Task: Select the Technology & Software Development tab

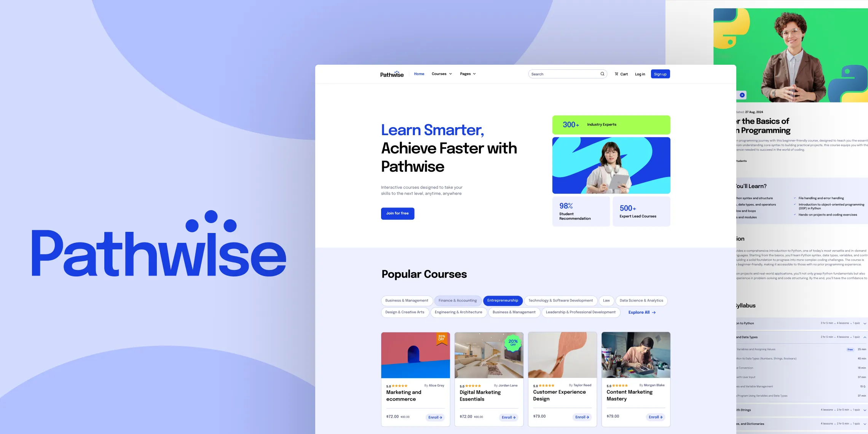Action: [x=561, y=300]
